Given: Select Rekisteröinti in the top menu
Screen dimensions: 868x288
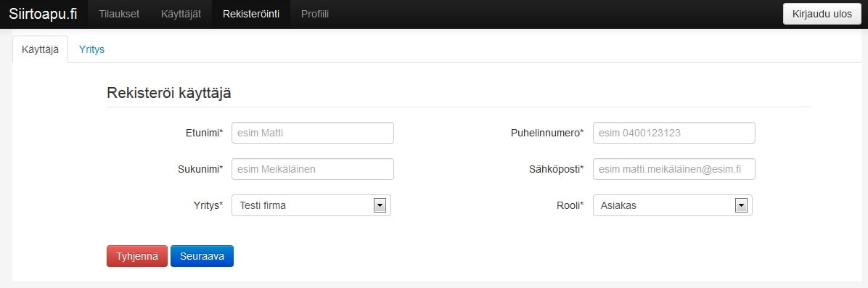Looking at the screenshot, I should [251, 14].
